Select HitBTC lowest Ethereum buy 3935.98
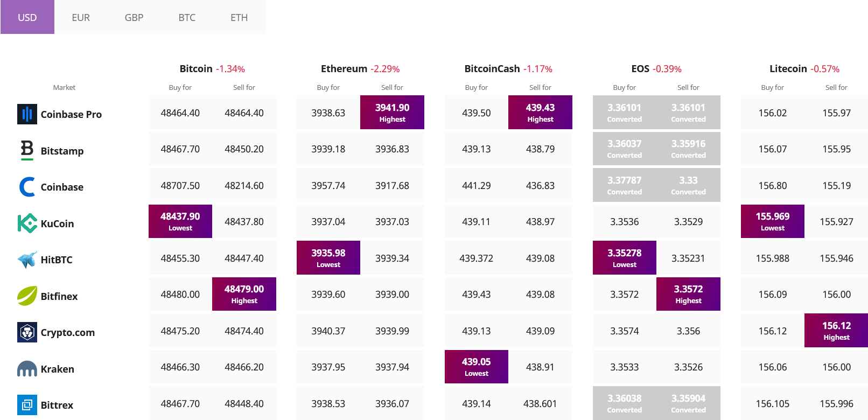 [x=328, y=258]
